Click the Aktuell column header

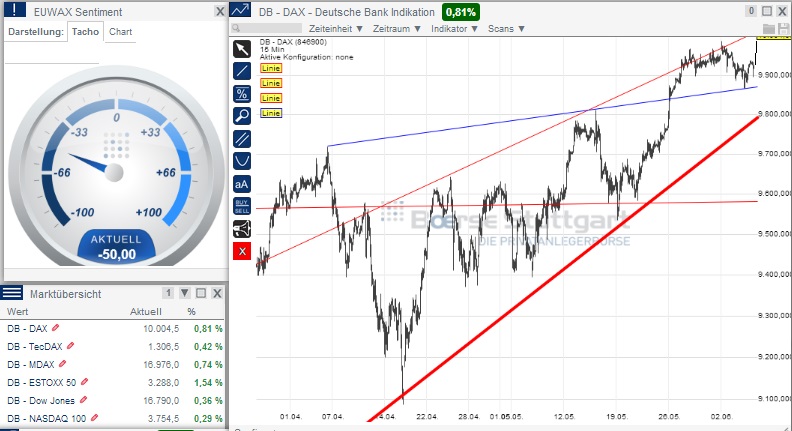pos(146,312)
